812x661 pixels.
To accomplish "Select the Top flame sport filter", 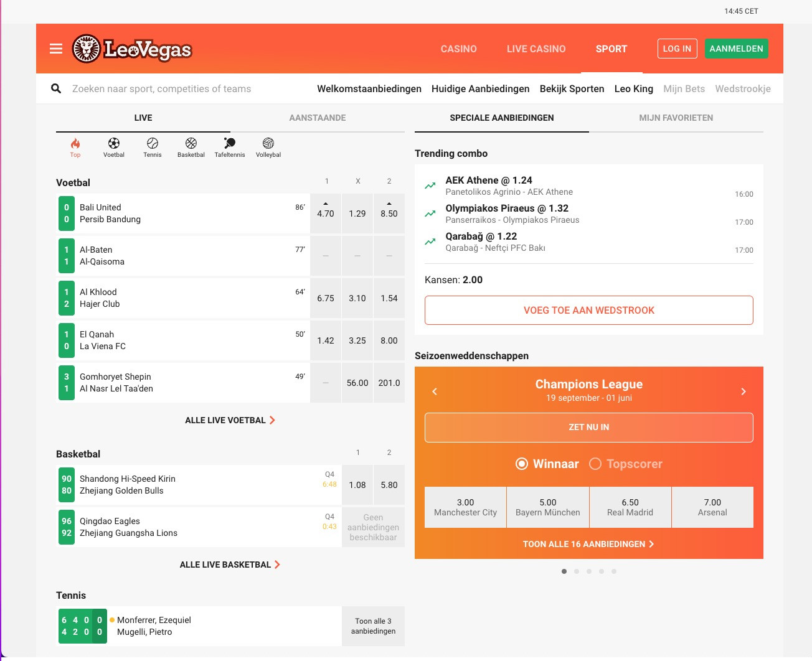I will pyautogui.click(x=75, y=148).
